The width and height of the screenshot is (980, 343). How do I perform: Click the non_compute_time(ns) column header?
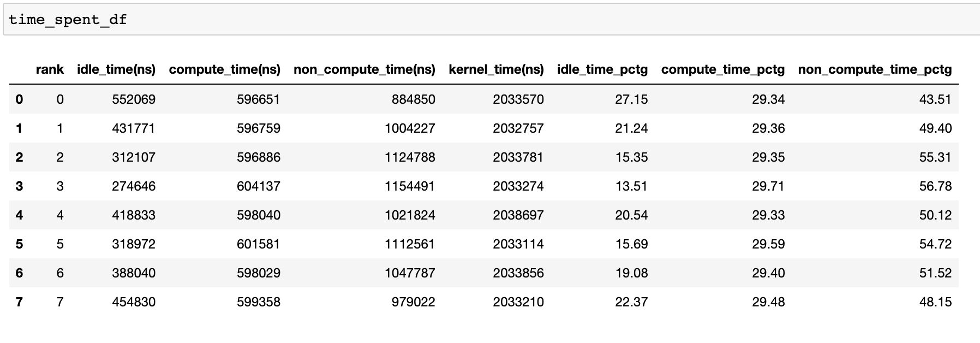tap(364, 69)
